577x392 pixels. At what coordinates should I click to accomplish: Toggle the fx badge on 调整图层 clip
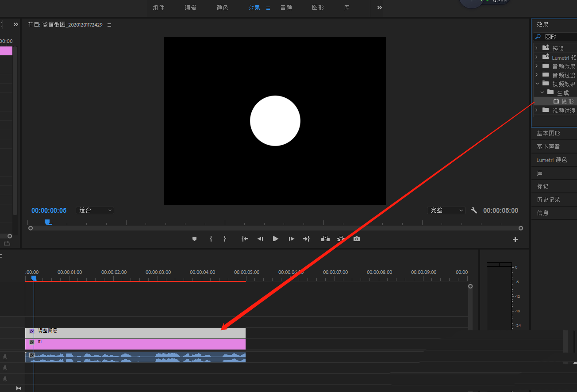[x=31, y=331]
